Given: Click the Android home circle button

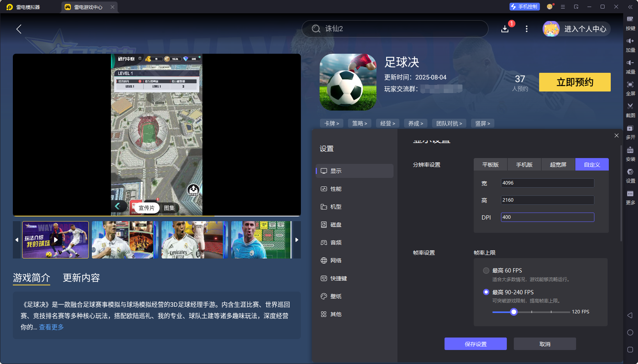Looking at the screenshot, I should pyautogui.click(x=630, y=332).
